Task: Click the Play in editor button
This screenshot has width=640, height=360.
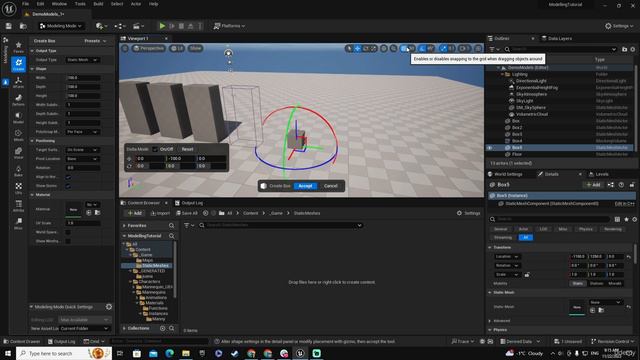Action: point(162,26)
